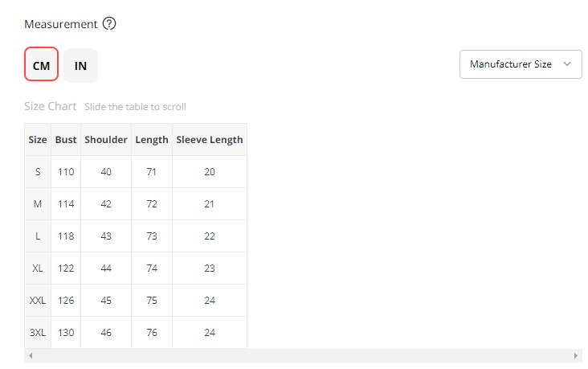Select the S size row label

(x=38, y=172)
